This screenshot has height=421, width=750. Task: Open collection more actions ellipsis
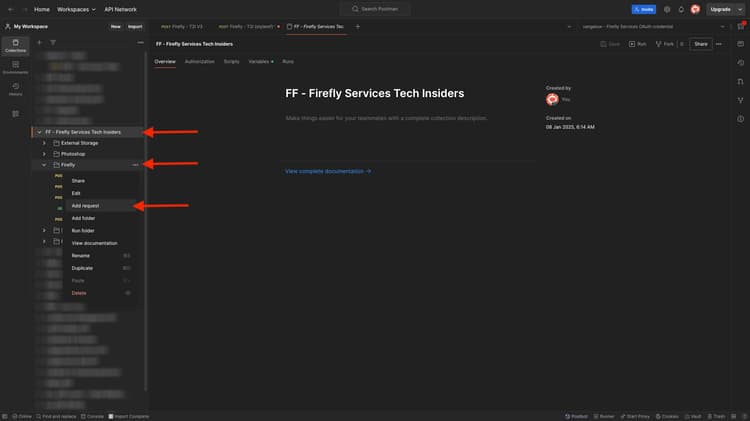(719, 44)
